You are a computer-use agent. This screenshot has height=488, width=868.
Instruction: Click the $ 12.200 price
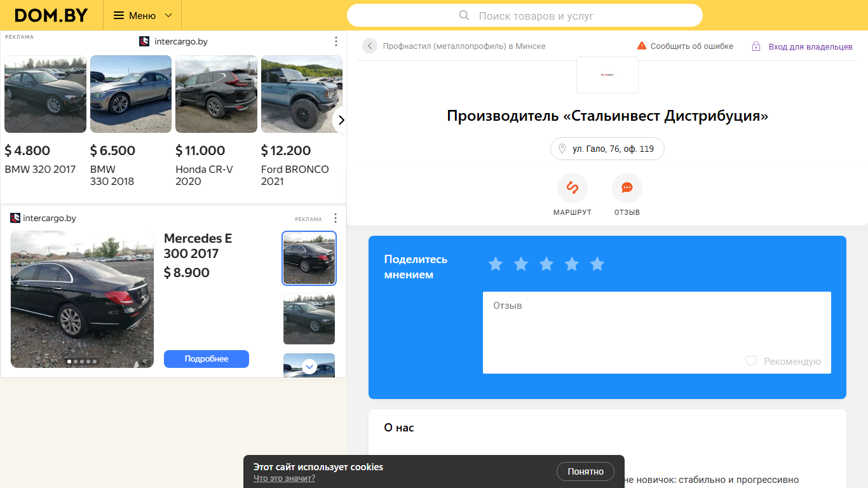(286, 151)
